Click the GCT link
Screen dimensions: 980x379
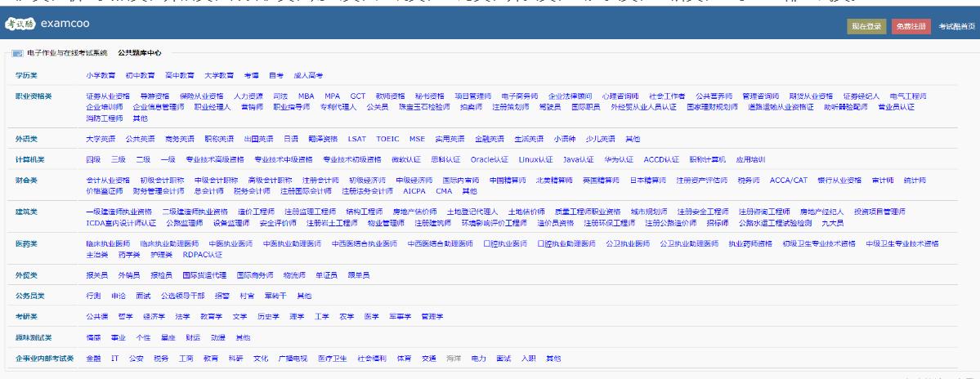(x=357, y=96)
